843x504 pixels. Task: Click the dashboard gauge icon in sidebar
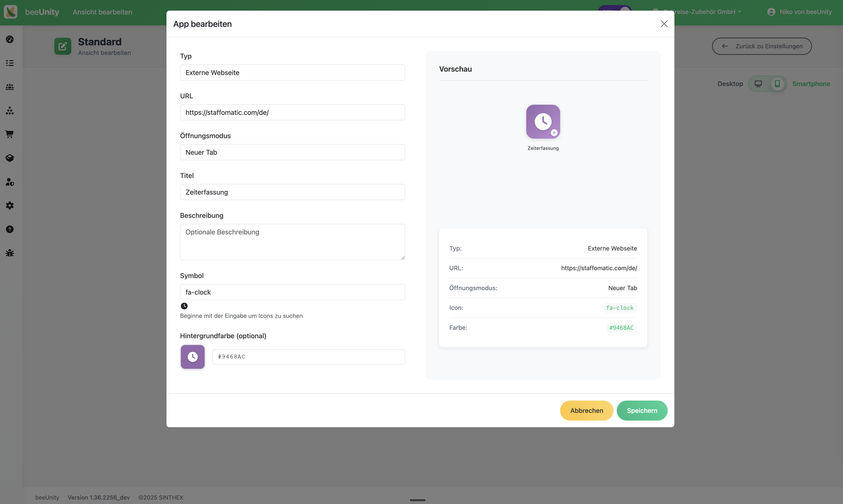coord(10,39)
